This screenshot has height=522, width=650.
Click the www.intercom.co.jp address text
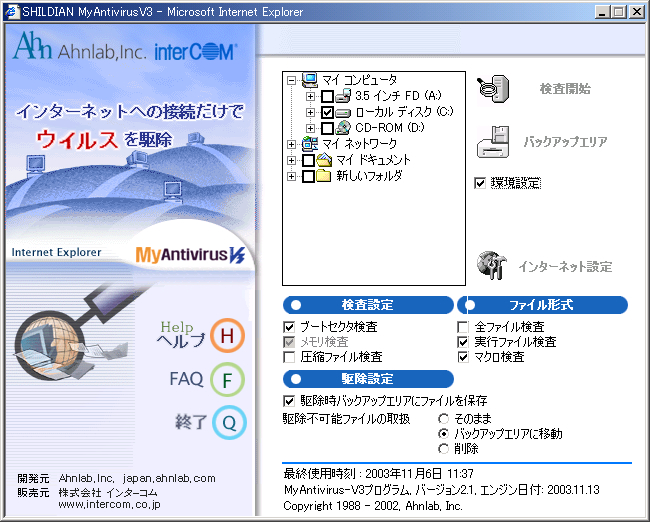pos(109,504)
